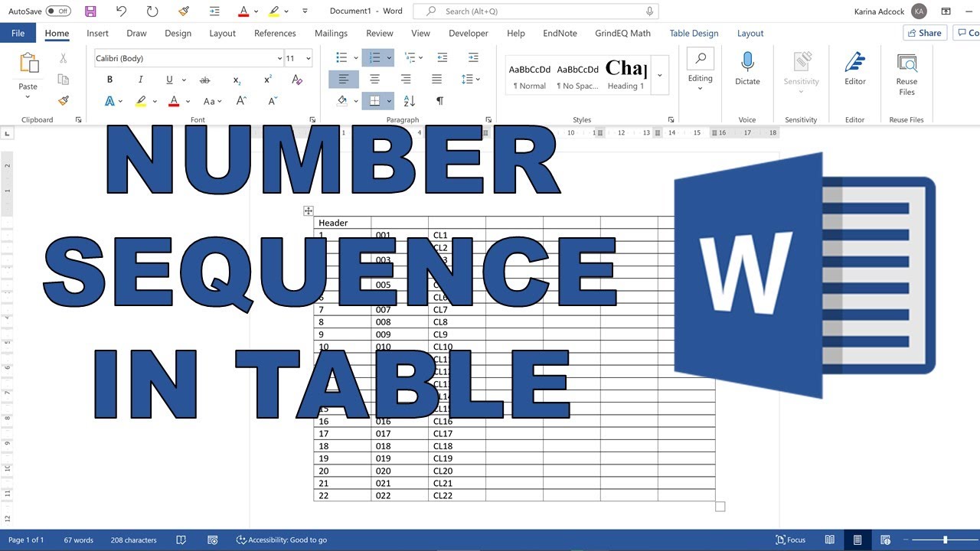Toggle Superscript formatting
This screenshot has width=980, height=551.
coord(268,80)
